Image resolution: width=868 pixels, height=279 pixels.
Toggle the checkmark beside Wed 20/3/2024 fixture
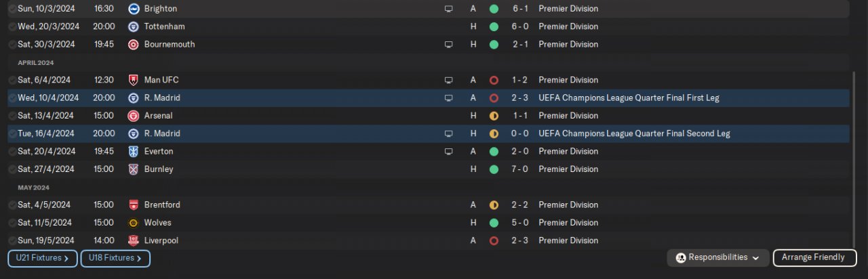[12, 26]
